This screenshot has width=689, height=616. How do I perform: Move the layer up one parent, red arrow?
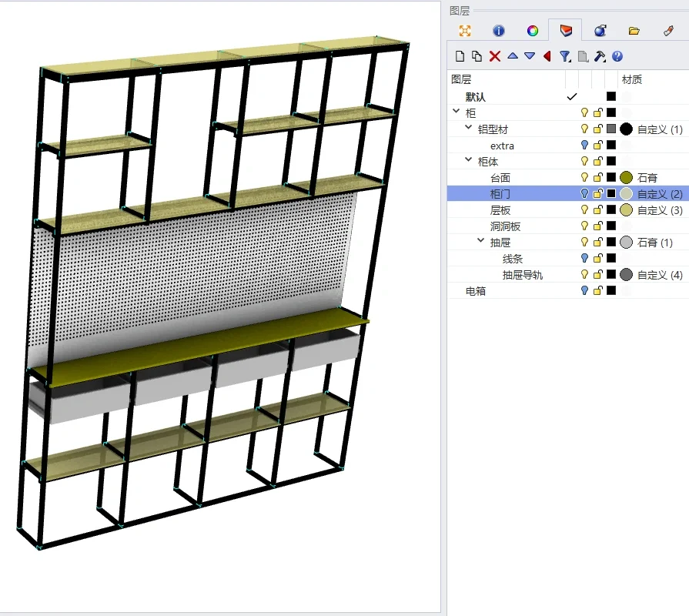coord(547,56)
